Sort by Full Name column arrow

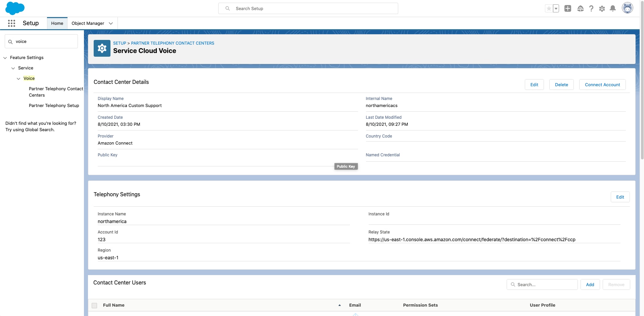[339, 305]
